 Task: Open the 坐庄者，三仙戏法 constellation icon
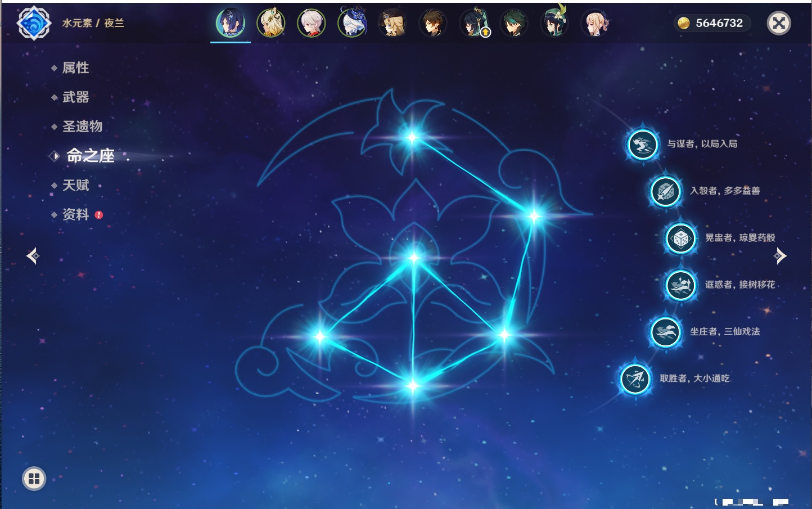coord(665,332)
